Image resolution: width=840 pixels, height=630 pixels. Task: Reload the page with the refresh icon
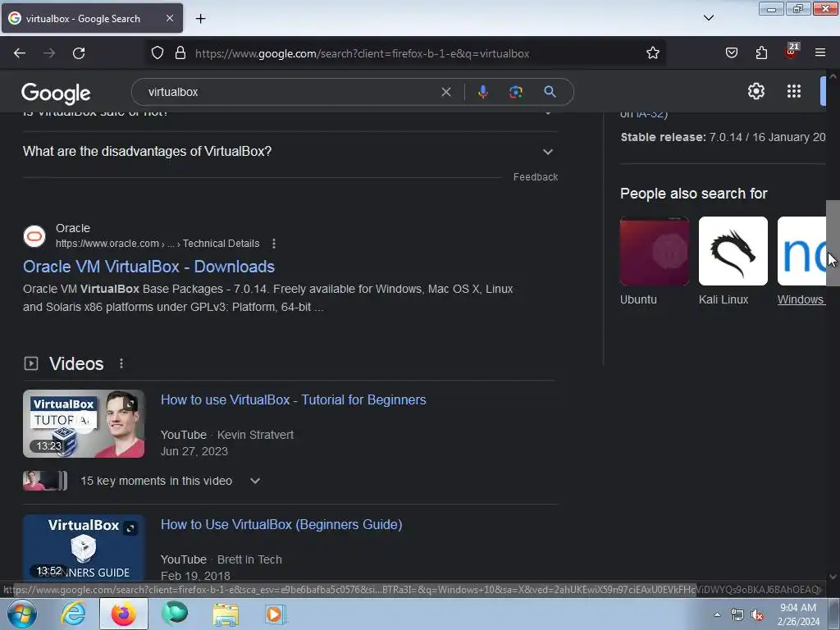coord(79,53)
